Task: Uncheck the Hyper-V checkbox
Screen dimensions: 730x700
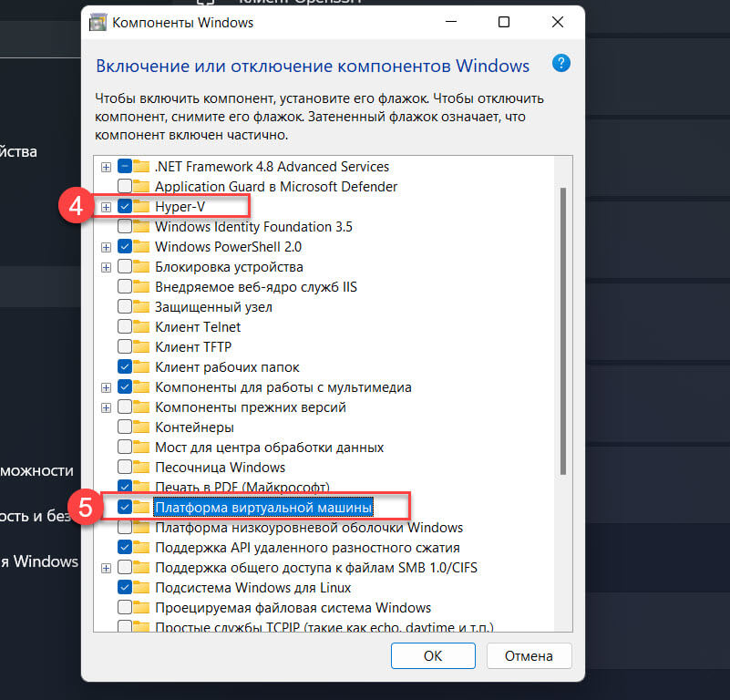Action: [x=125, y=206]
